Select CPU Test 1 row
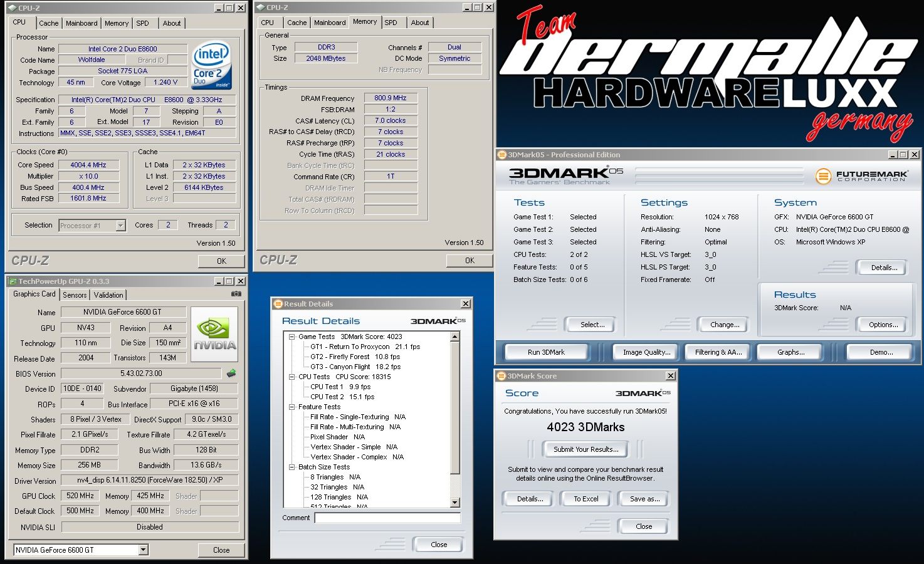The width and height of the screenshot is (924, 564). (340, 387)
